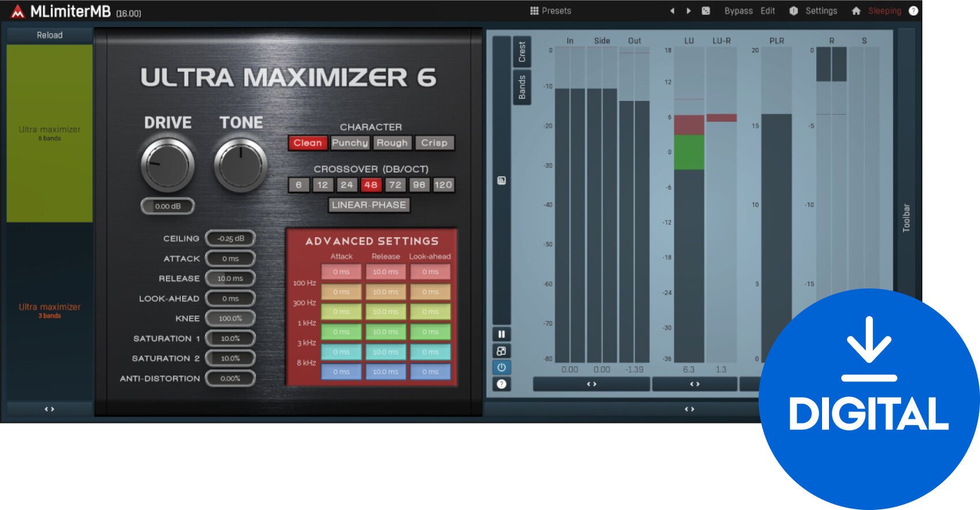Image resolution: width=980 pixels, height=510 pixels.
Task: Open the meter help question icon
Action: [502, 384]
